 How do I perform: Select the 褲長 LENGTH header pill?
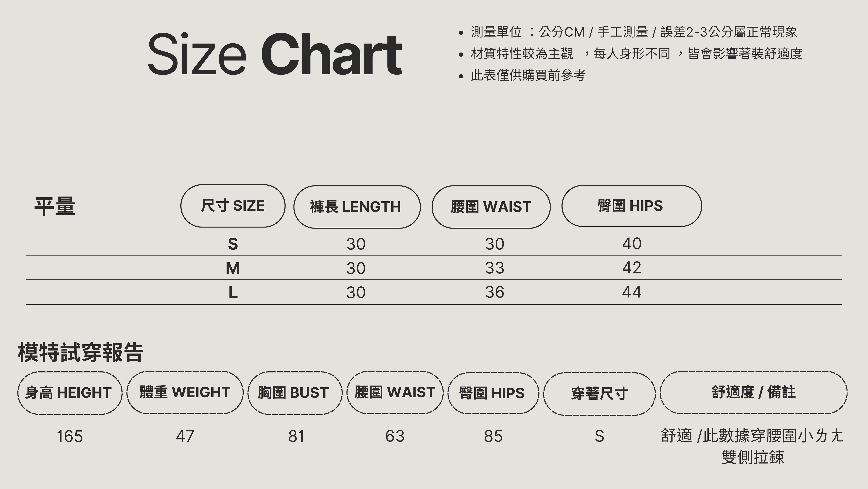click(x=357, y=207)
